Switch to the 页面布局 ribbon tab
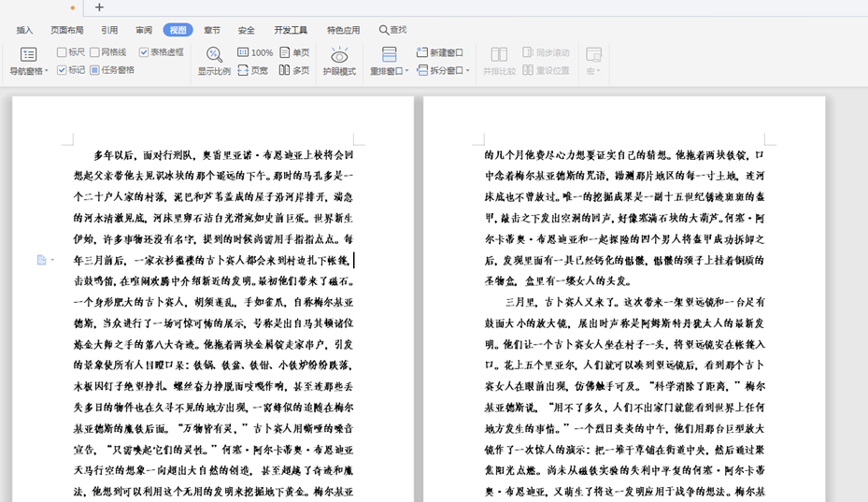The width and height of the screenshot is (868, 502). pyautogui.click(x=67, y=30)
